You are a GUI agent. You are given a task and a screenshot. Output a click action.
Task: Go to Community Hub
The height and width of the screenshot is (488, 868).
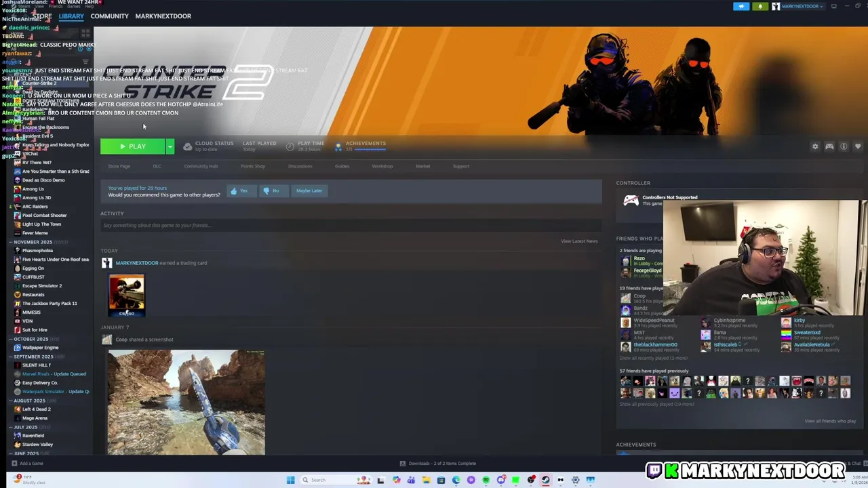click(201, 166)
